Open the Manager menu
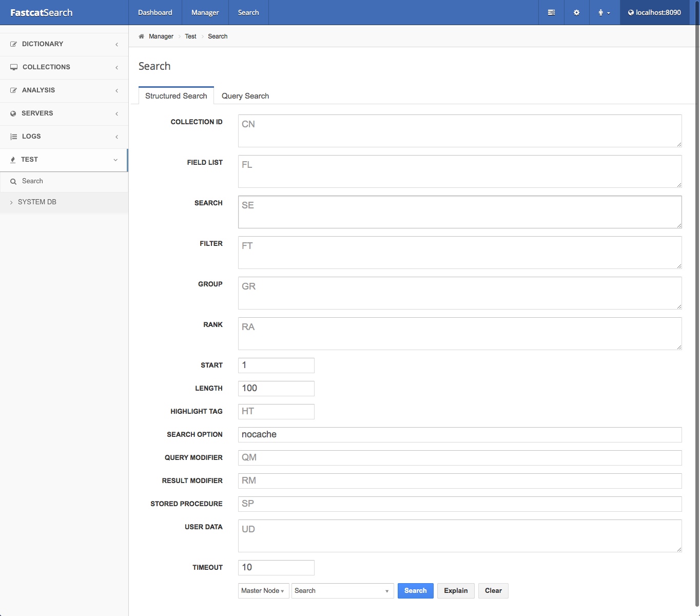The height and width of the screenshot is (616, 700). tap(205, 12)
